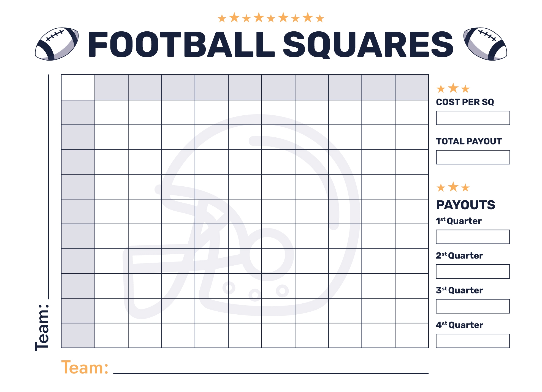
Task: Select the Total Payout entry box
Action: (473, 157)
